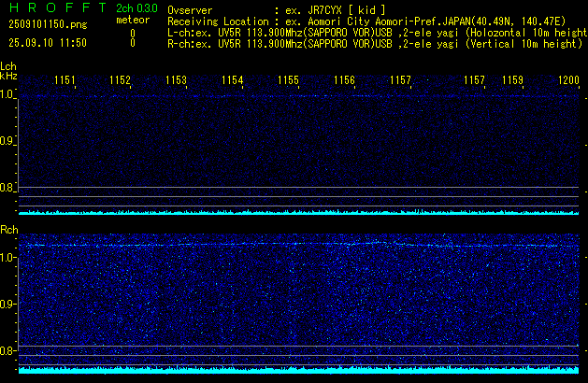588x383 pixels.
Task: Select the Receiving Location Aomori City line
Action: 366,21
